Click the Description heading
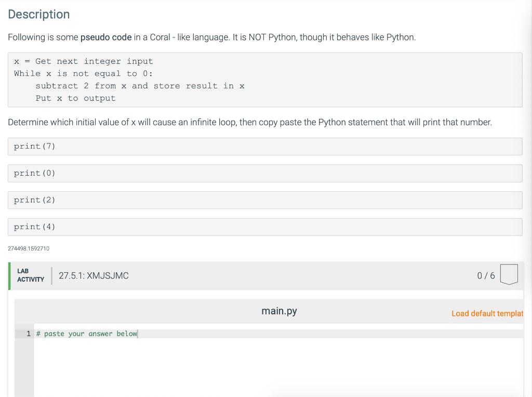532x397 pixels. point(38,15)
